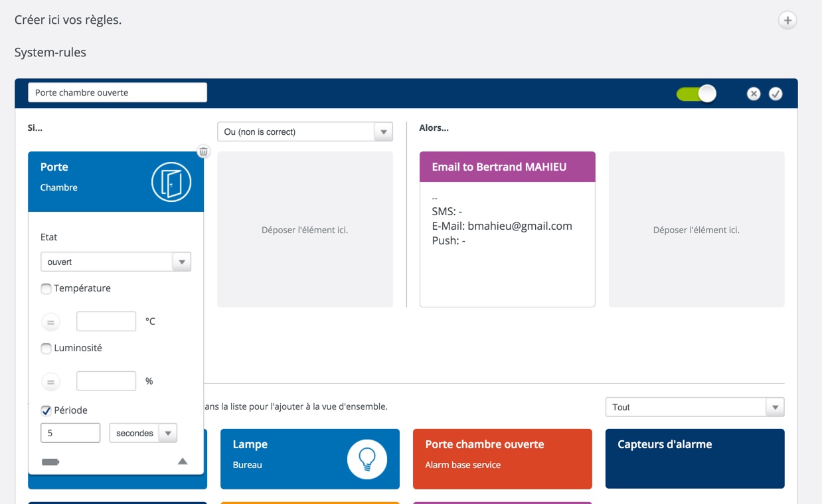Toggle the rule enabled switch off
This screenshot has height=504, width=822.
click(x=696, y=94)
